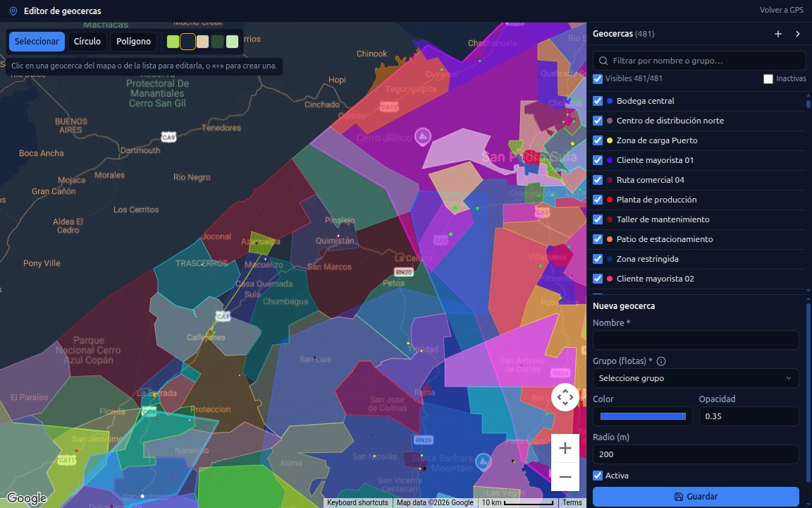Uncheck visibility for Cliente mayorista 02
This screenshot has width=812, height=508.
pos(598,279)
